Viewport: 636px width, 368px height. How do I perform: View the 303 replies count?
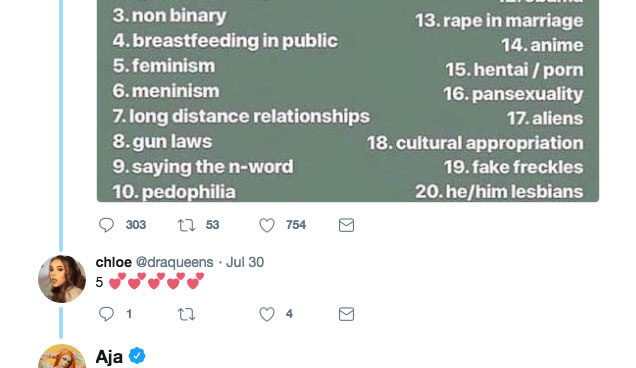tap(135, 225)
